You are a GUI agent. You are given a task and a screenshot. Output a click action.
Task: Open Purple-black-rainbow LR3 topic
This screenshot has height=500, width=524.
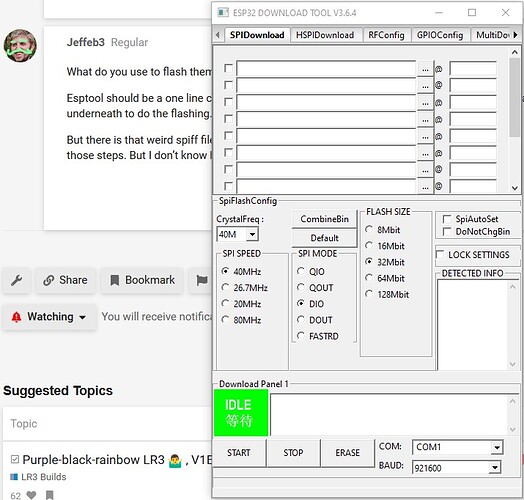point(117,460)
